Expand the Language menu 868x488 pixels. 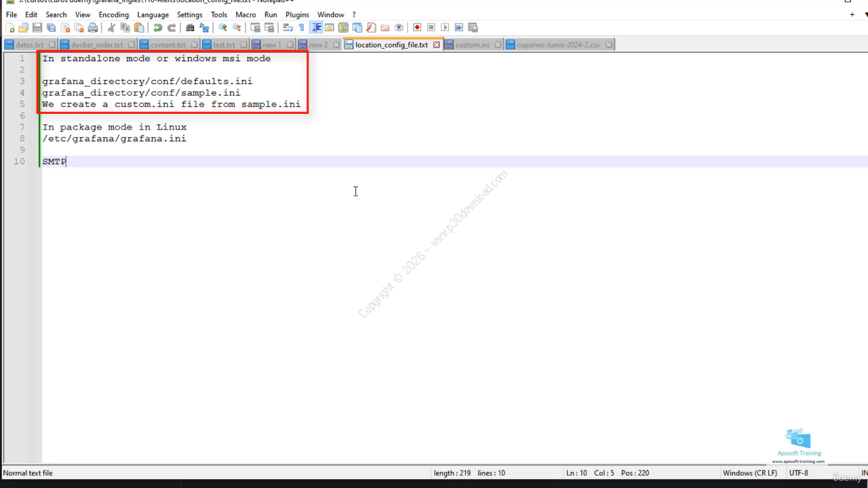point(153,14)
